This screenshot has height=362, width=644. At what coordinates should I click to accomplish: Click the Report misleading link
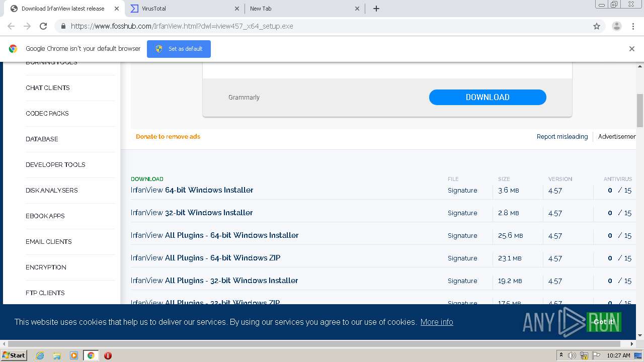(x=562, y=136)
